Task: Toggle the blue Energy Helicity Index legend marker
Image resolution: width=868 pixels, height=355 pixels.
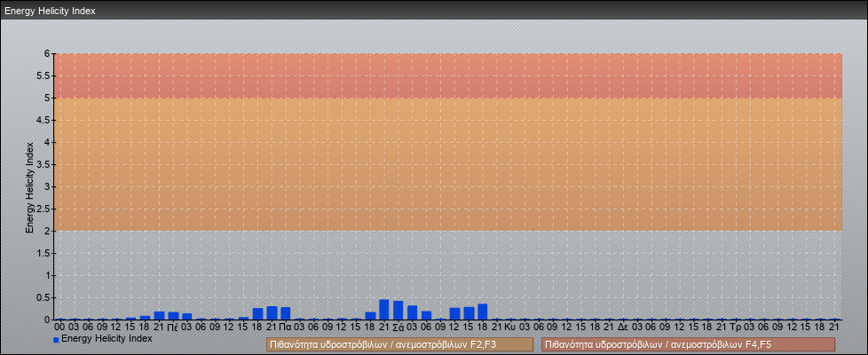Action: click(x=56, y=340)
